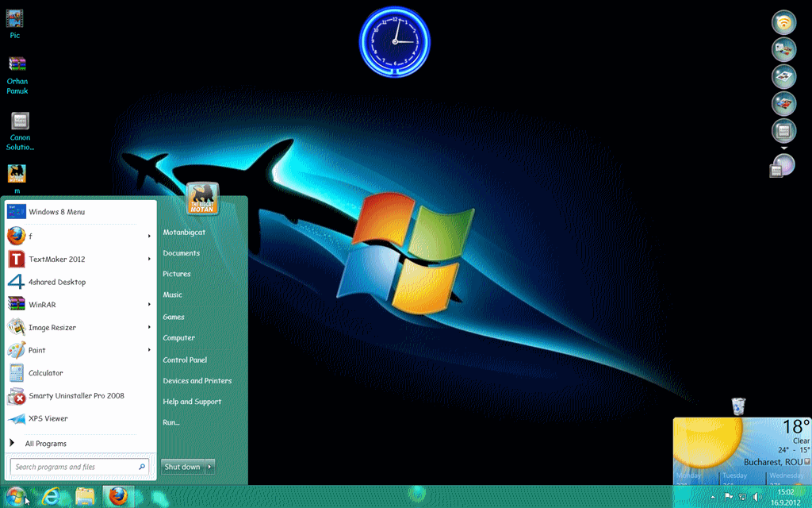Click the Search programs and files box
Screen dimensions: 812x508
tap(80, 467)
